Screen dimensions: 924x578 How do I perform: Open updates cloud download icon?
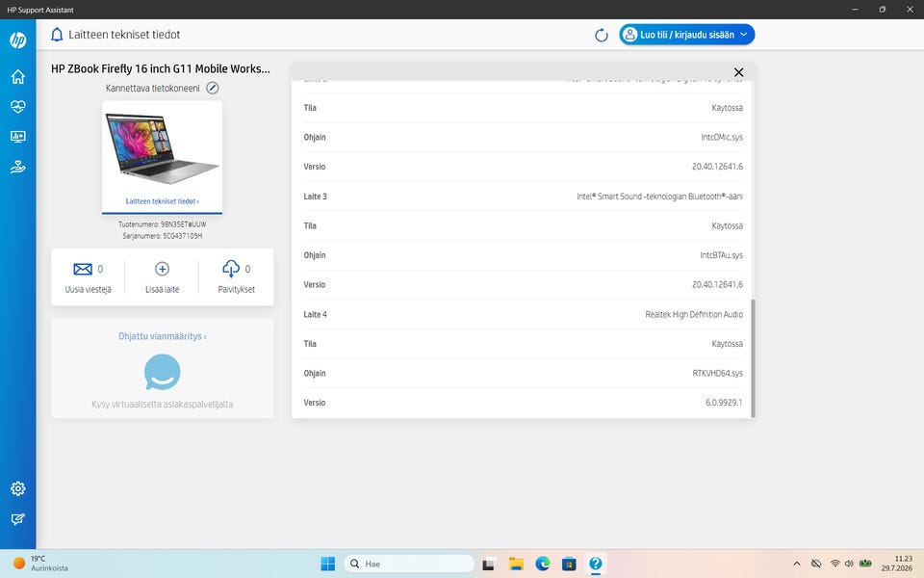(231, 269)
